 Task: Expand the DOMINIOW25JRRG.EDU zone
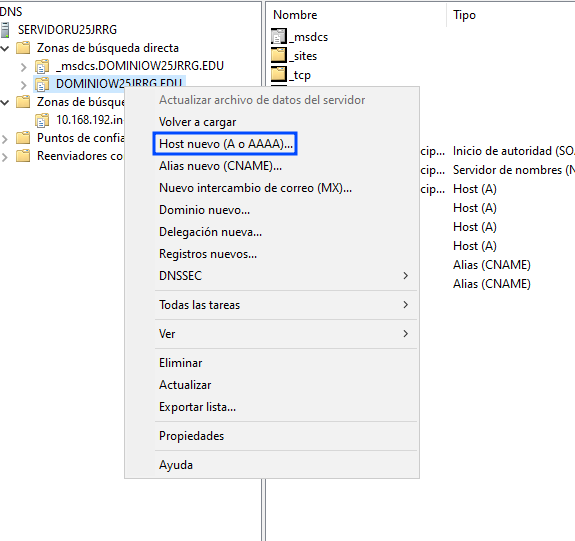tap(24, 85)
